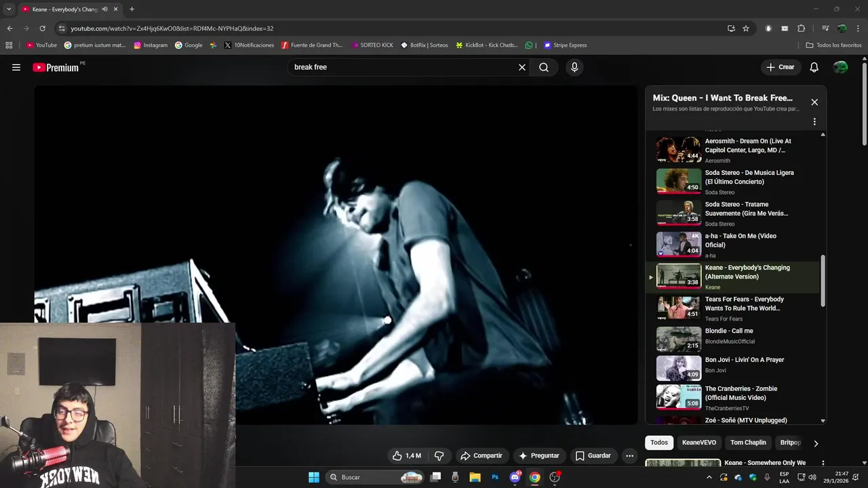This screenshot has height=488, width=868.
Task: Open the SORTEO KICK bookmark
Action: (372, 45)
